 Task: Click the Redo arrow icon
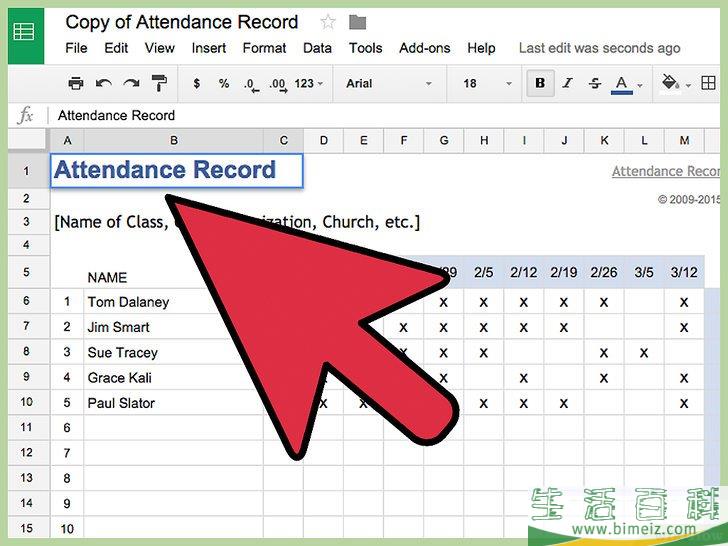[x=131, y=84]
